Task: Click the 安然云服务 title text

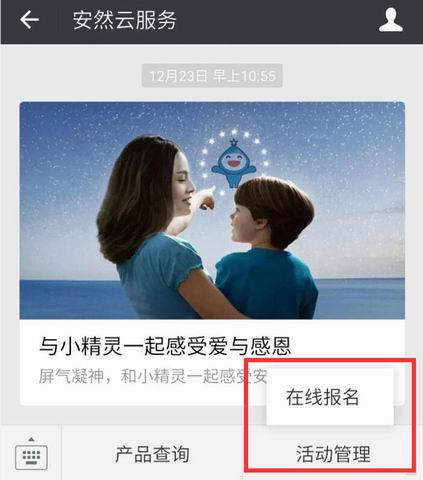Action: tap(124, 20)
